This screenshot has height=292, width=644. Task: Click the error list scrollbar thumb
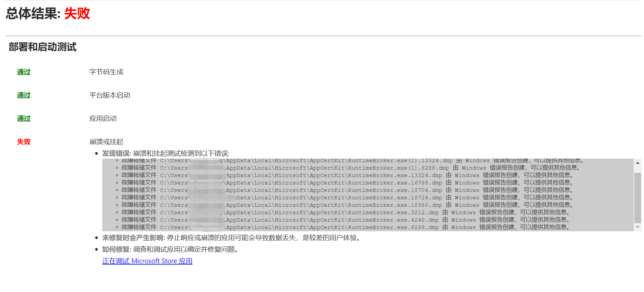point(638,198)
